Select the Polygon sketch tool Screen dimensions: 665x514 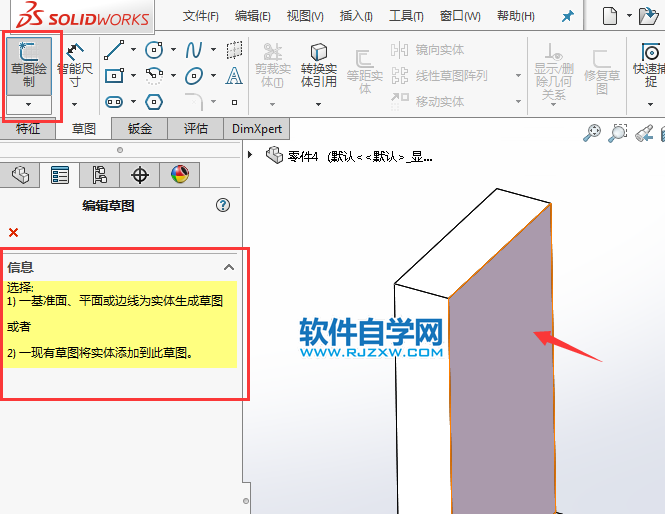tap(154, 102)
